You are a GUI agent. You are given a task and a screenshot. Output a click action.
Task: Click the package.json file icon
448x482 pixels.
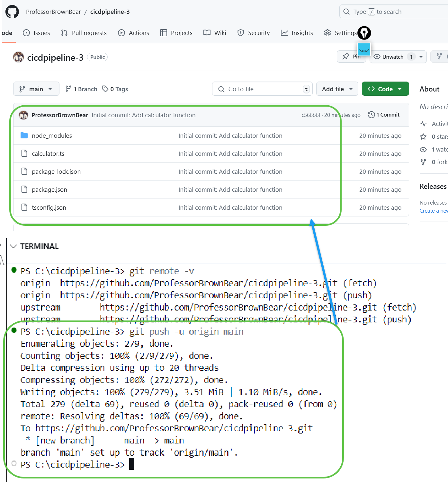click(x=24, y=189)
